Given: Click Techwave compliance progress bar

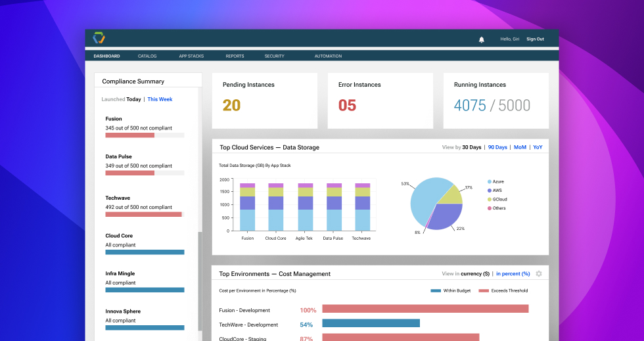Looking at the screenshot, I should (x=145, y=214).
